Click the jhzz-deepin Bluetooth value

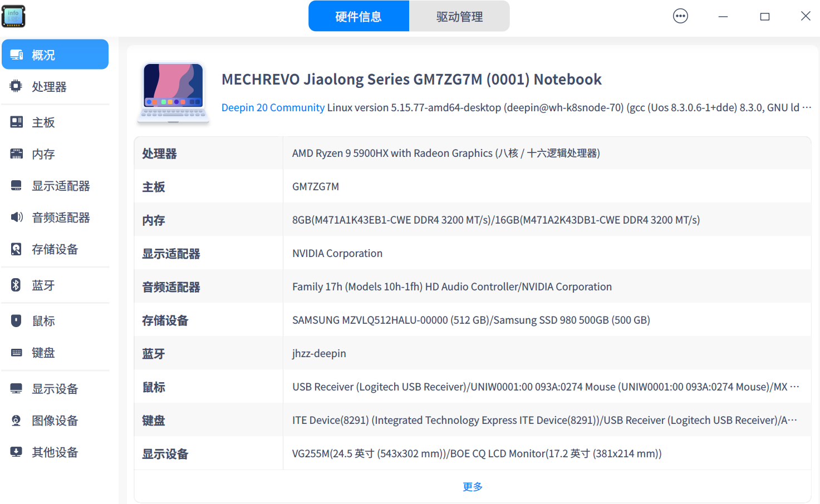(319, 353)
